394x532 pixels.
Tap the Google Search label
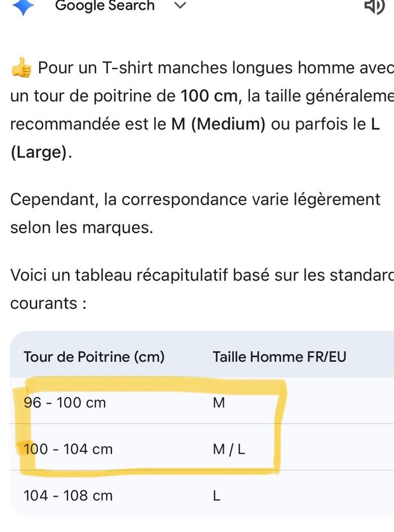point(105,6)
